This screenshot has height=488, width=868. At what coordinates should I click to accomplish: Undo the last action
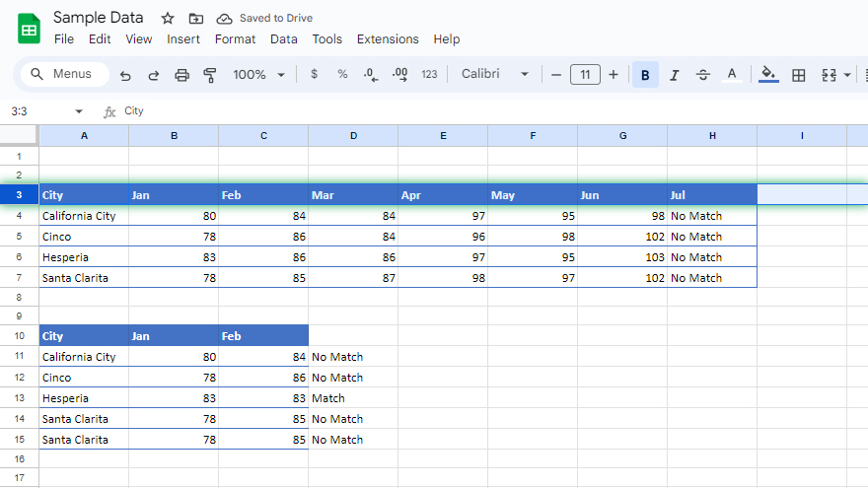[125, 75]
